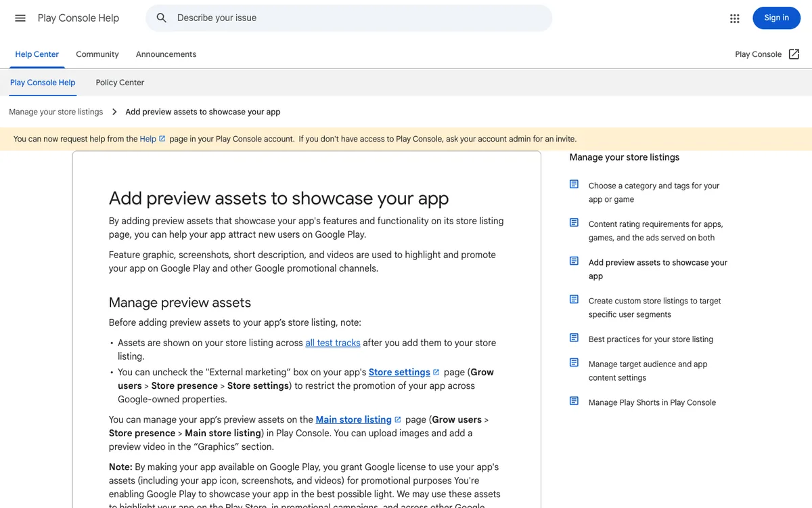Open the Help link in the yellow banner

[x=148, y=139]
